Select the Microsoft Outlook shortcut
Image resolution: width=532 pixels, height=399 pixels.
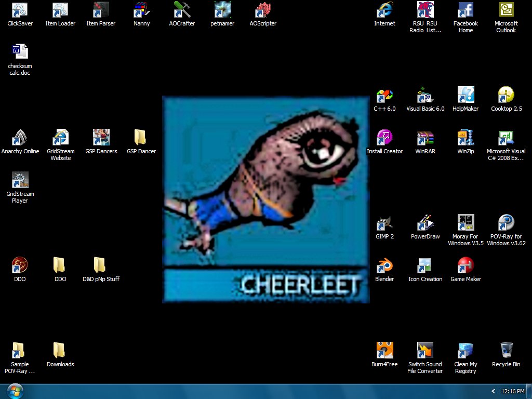click(506, 10)
